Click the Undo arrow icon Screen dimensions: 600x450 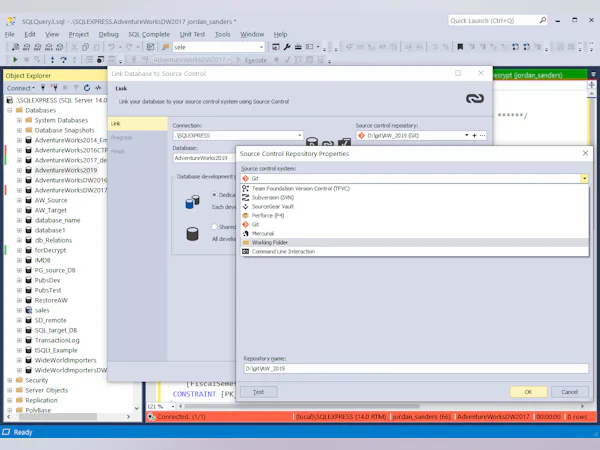coord(111,47)
